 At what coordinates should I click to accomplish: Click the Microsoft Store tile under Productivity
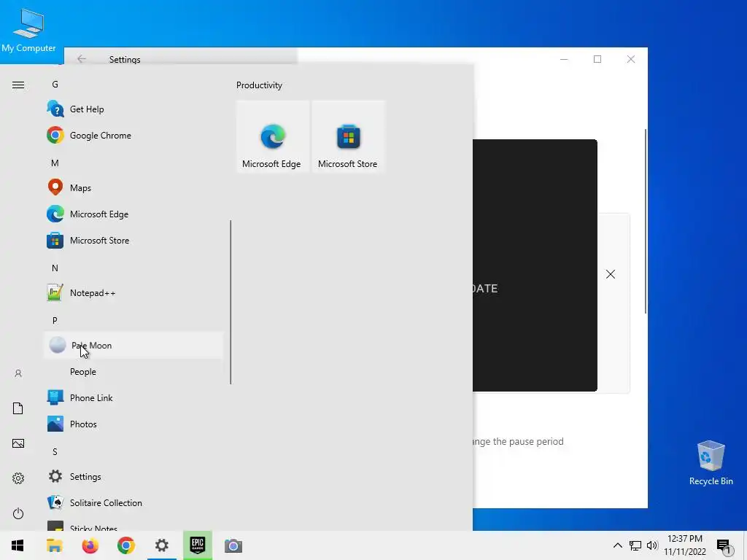(348, 136)
